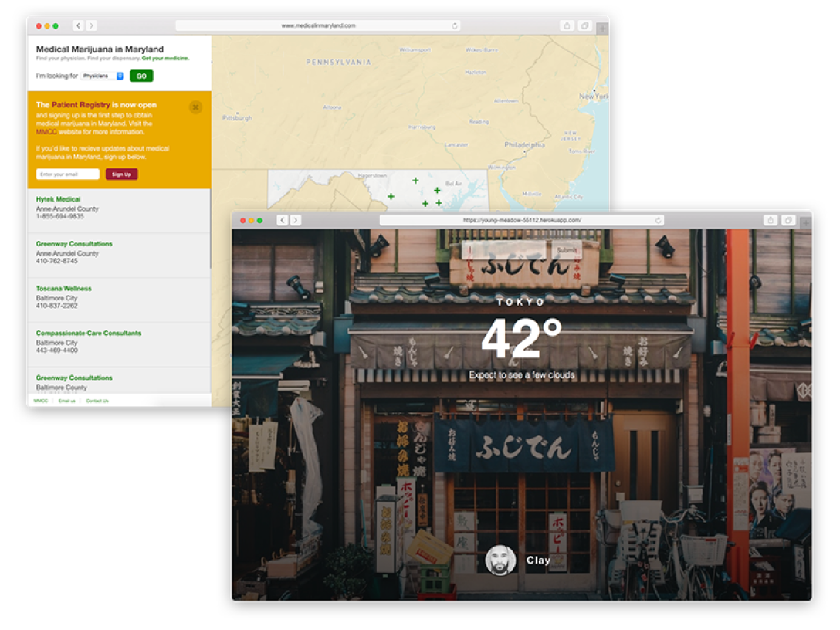Click the Get your medicine link
840x630 pixels.
coord(165,59)
